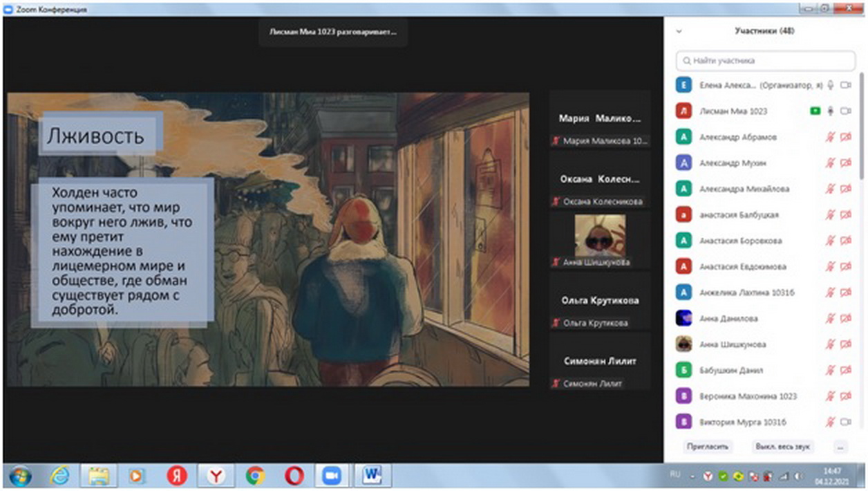Viewport: 868px width, 491px height.
Task: Click the Лисман Миа 1023 разговаривает indicator
Action: coord(333,32)
